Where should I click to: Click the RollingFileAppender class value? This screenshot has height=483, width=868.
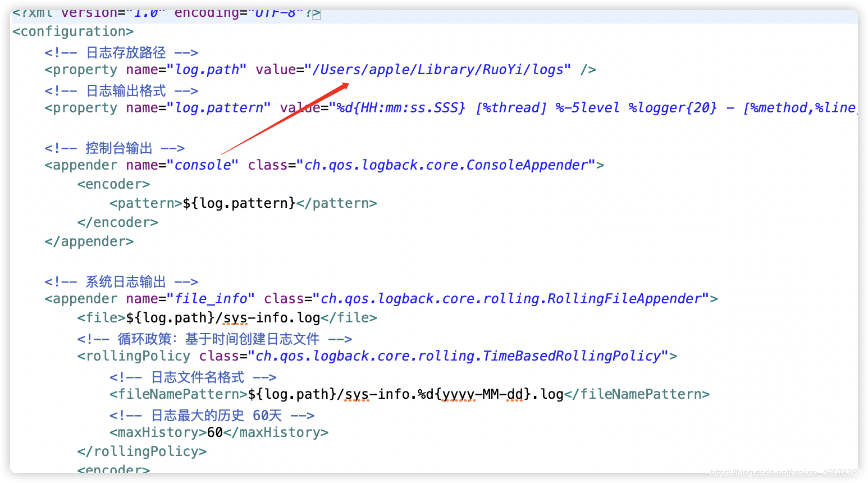(x=511, y=299)
